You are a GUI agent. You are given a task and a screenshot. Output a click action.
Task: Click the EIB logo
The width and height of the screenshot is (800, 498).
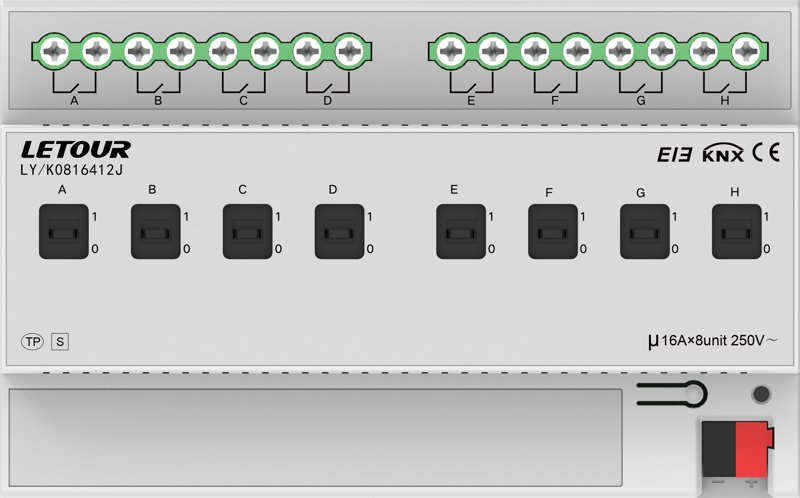click(x=674, y=154)
